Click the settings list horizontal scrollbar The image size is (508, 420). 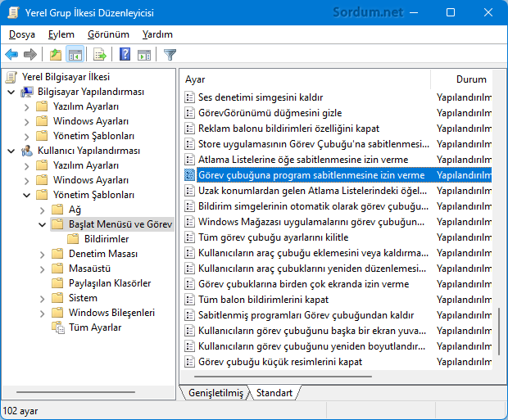[x=283, y=377]
